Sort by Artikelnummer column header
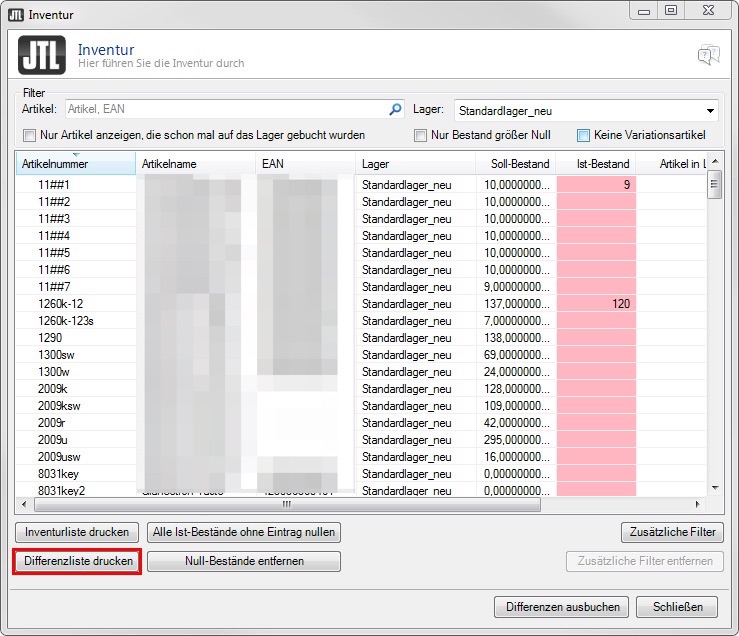 (75, 164)
